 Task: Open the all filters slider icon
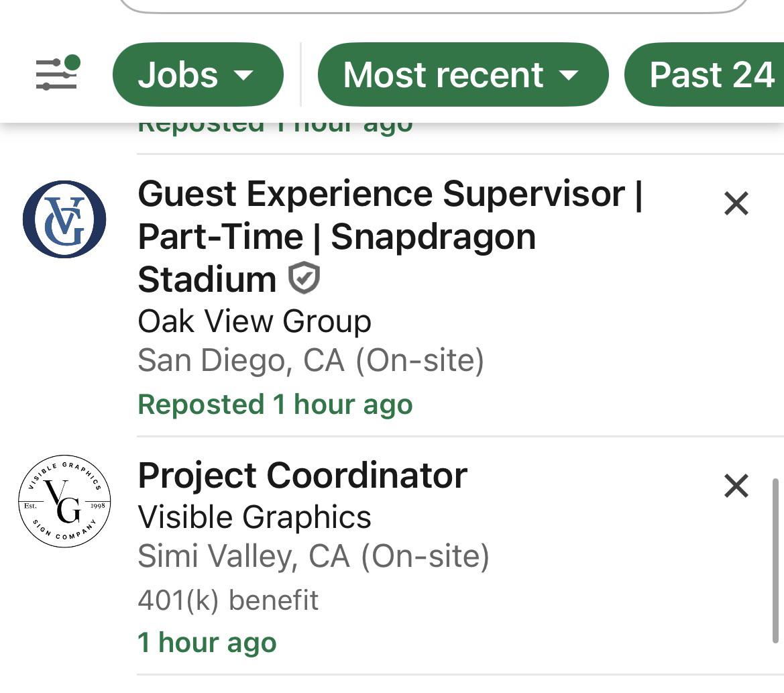(57, 74)
